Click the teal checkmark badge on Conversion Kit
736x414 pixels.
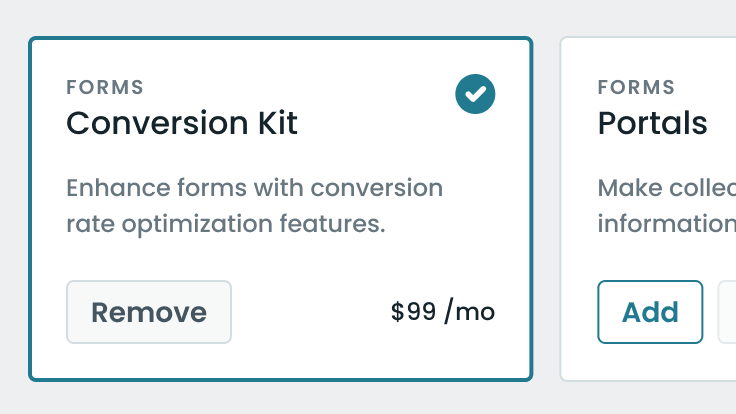(475, 94)
